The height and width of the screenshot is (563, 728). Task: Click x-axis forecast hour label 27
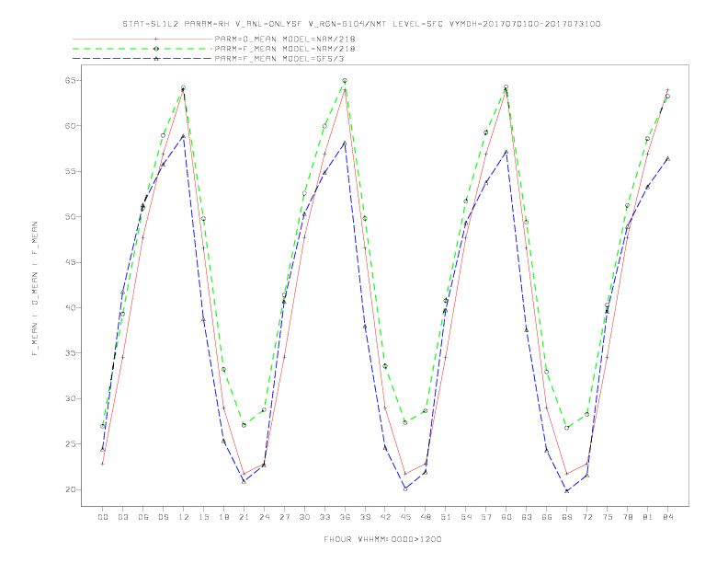284,517
